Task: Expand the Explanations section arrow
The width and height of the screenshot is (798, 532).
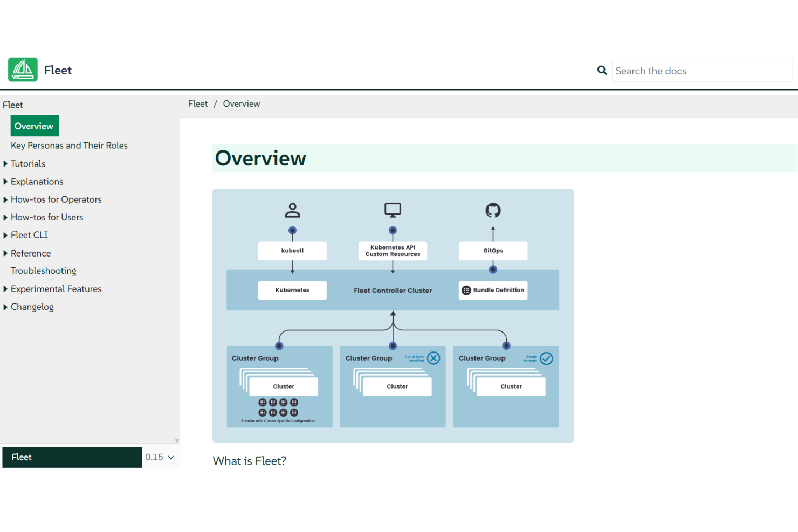Action: 5,182
